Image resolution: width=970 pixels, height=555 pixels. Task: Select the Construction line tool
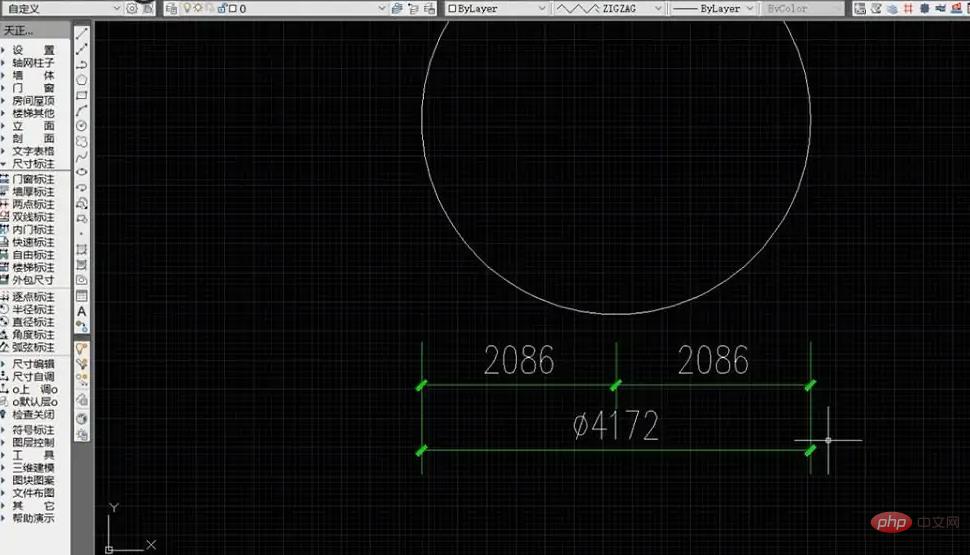pyautogui.click(x=81, y=49)
